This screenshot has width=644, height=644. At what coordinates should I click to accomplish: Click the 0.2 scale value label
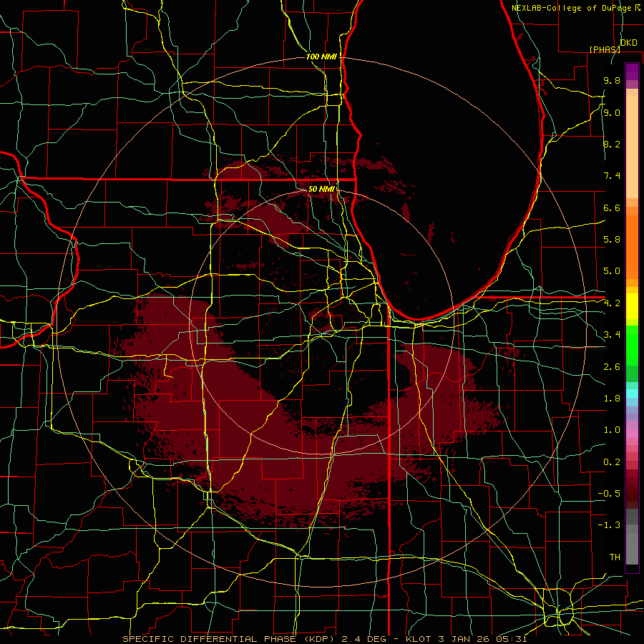(x=612, y=462)
